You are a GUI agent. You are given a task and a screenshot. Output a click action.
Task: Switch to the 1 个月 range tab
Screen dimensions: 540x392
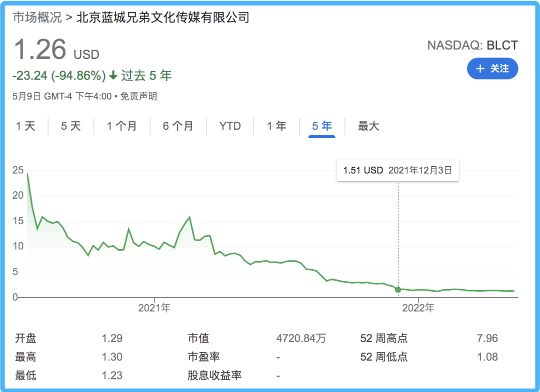click(122, 126)
